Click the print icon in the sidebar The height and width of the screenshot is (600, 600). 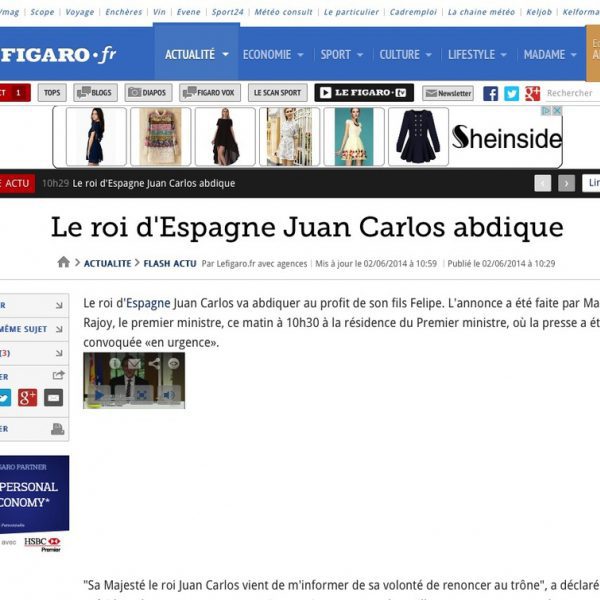[x=57, y=429]
